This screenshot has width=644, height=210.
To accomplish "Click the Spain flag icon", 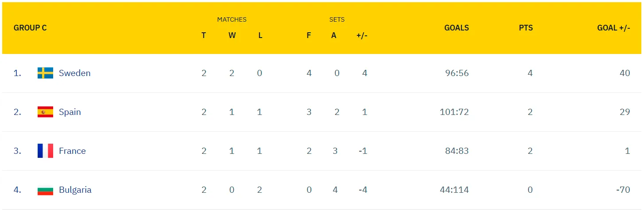I will point(45,112).
